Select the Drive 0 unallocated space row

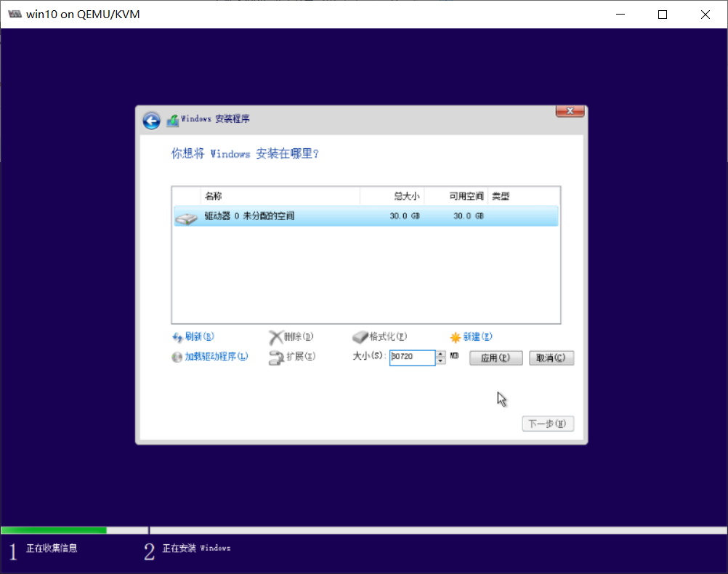366,216
